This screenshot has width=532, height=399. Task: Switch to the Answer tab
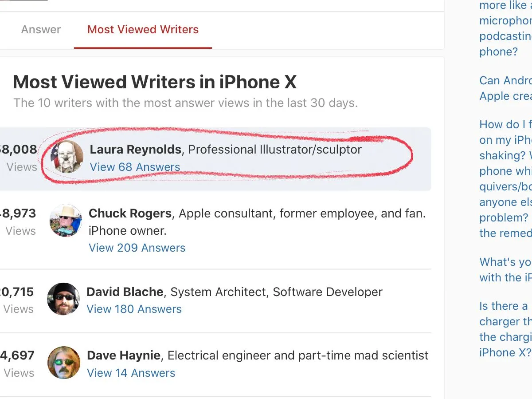point(41,30)
